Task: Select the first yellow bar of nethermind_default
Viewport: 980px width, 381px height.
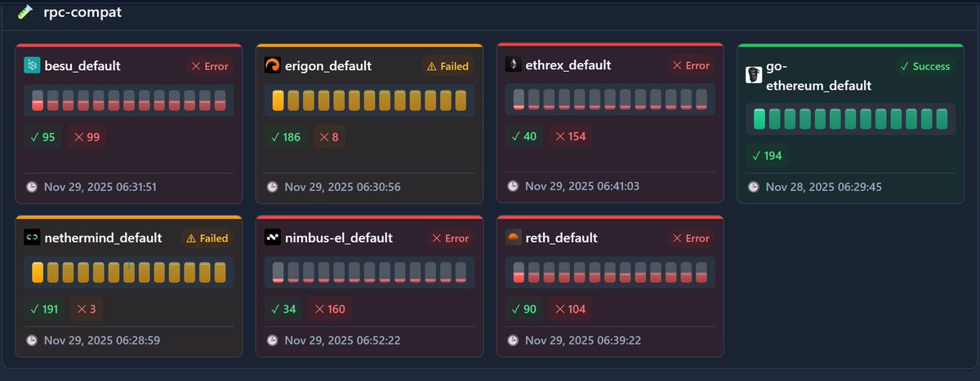Action: 38,272
